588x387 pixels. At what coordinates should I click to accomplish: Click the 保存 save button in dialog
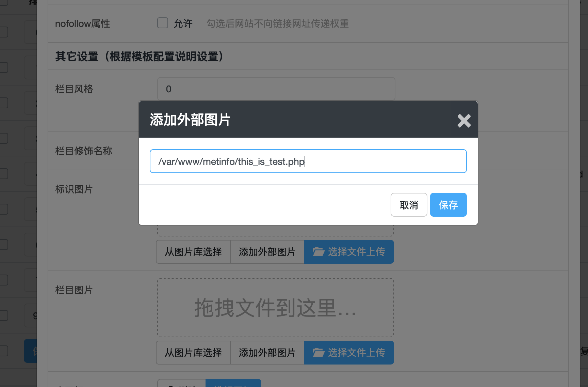tap(448, 205)
